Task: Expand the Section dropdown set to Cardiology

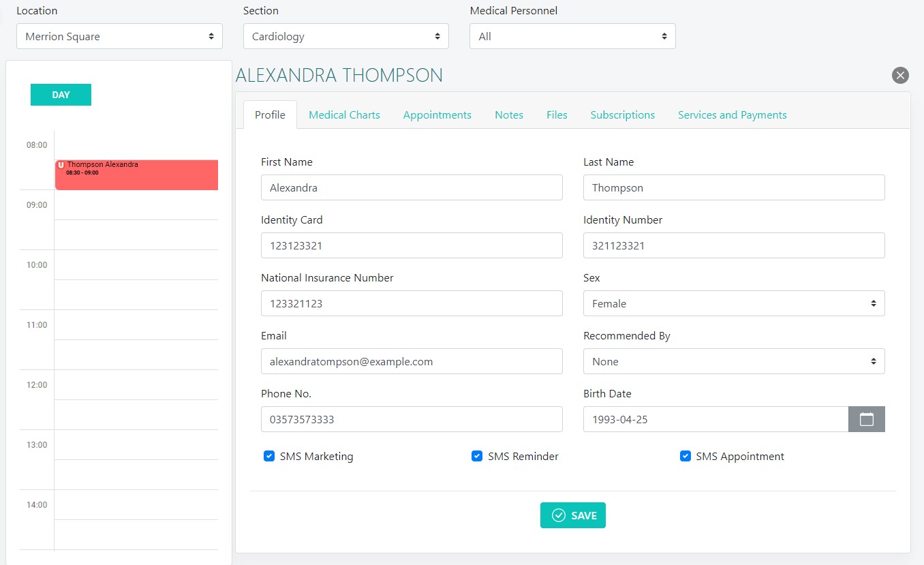Action: (345, 37)
